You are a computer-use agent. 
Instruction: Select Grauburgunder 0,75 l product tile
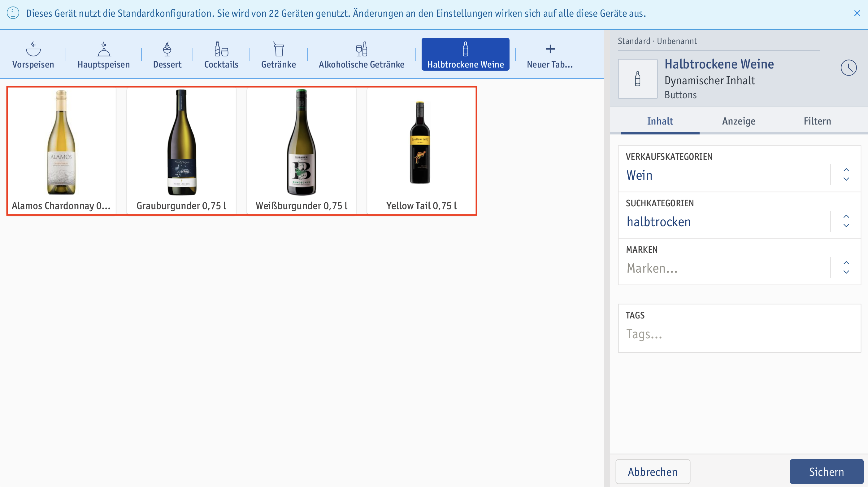pos(181,151)
